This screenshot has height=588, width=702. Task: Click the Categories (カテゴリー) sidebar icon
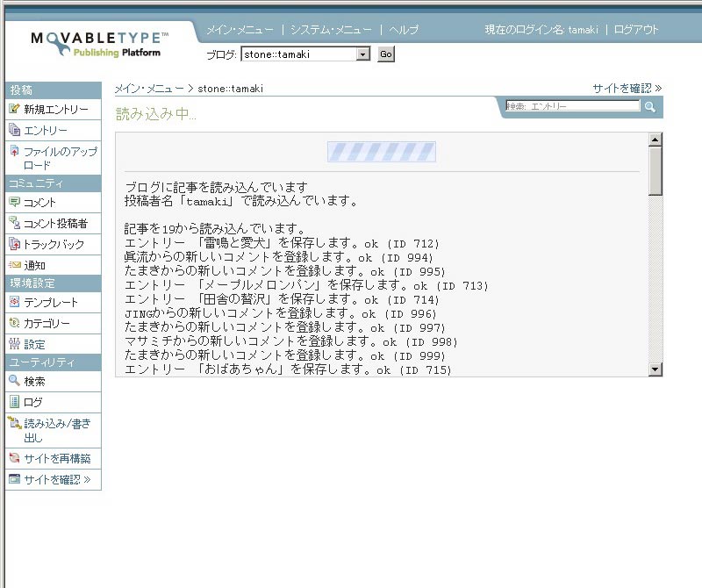(14, 323)
